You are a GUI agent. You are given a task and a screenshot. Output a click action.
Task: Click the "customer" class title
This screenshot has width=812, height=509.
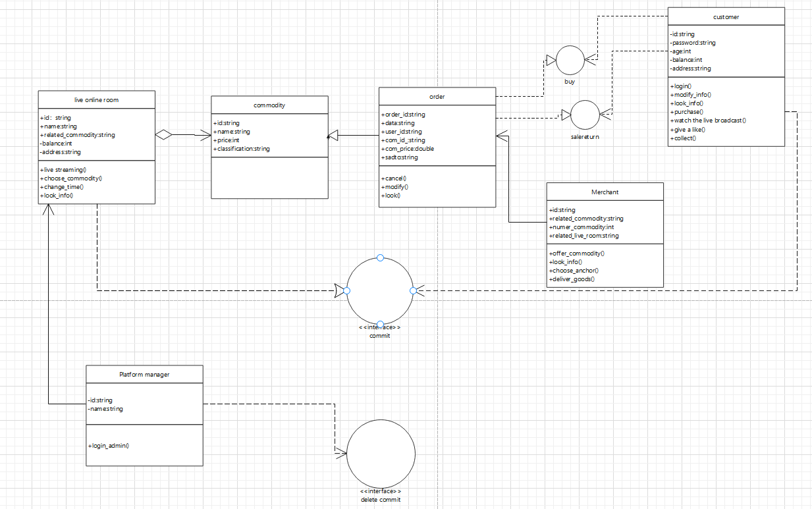pyautogui.click(x=726, y=17)
